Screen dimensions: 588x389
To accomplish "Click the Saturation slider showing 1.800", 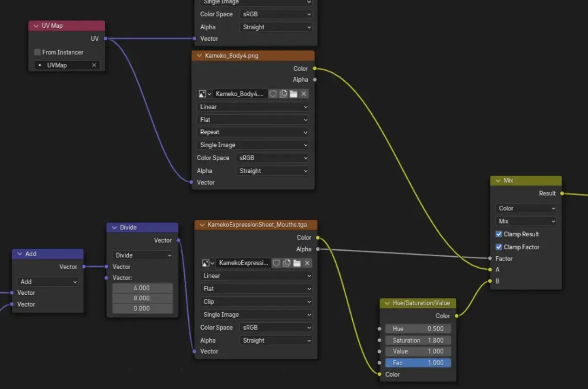I will [418, 341].
